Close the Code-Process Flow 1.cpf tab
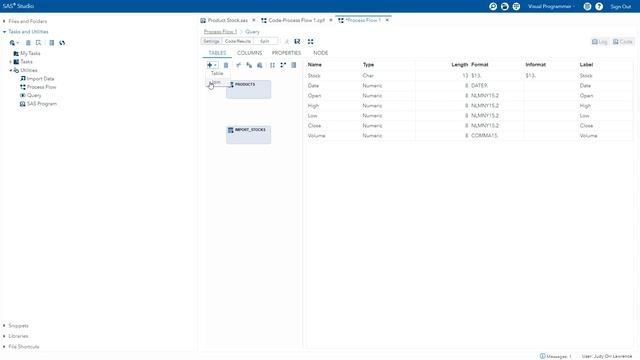The width and height of the screenshot is (640, 360). [x=331, y=20]
